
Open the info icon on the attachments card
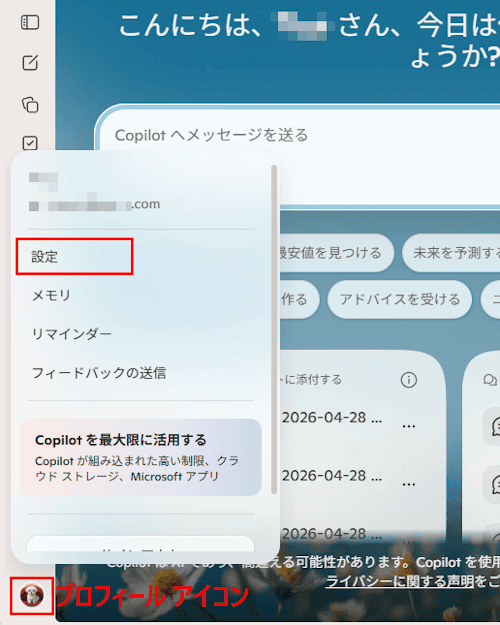point(409,380)
